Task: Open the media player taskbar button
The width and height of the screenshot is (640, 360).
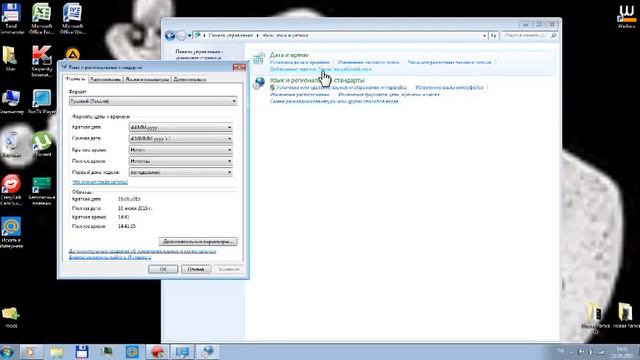Action: click(x=31, y=352)
